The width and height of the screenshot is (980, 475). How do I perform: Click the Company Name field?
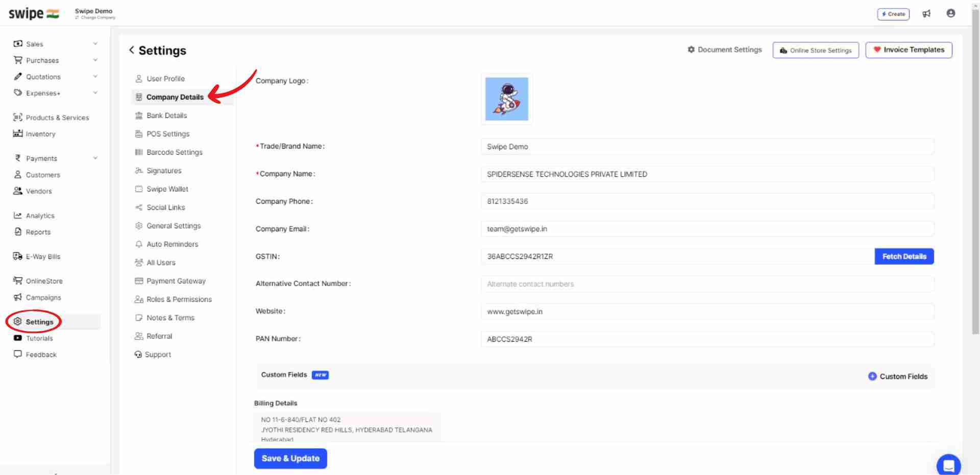click(707, 174)
